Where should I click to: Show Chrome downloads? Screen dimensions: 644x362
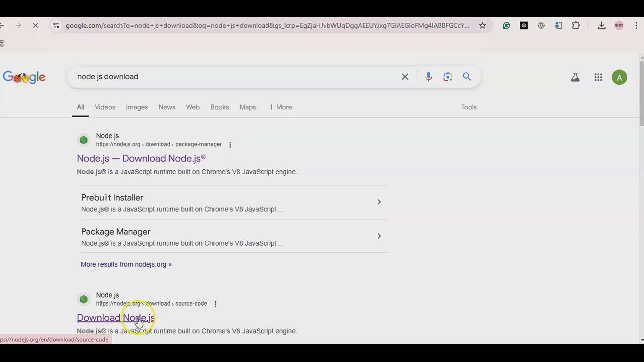[602, 25]
